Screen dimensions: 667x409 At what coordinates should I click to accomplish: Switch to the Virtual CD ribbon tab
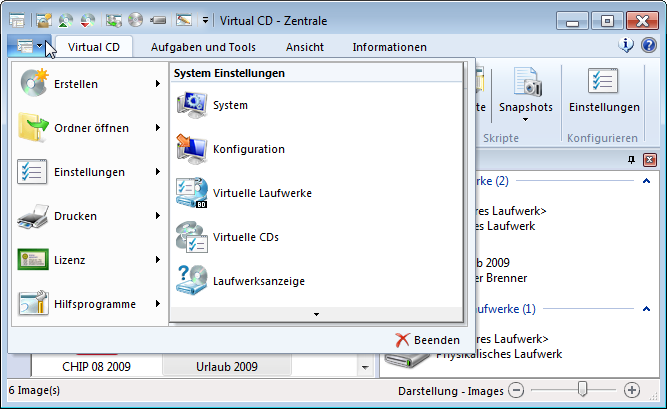pos(94,47)
